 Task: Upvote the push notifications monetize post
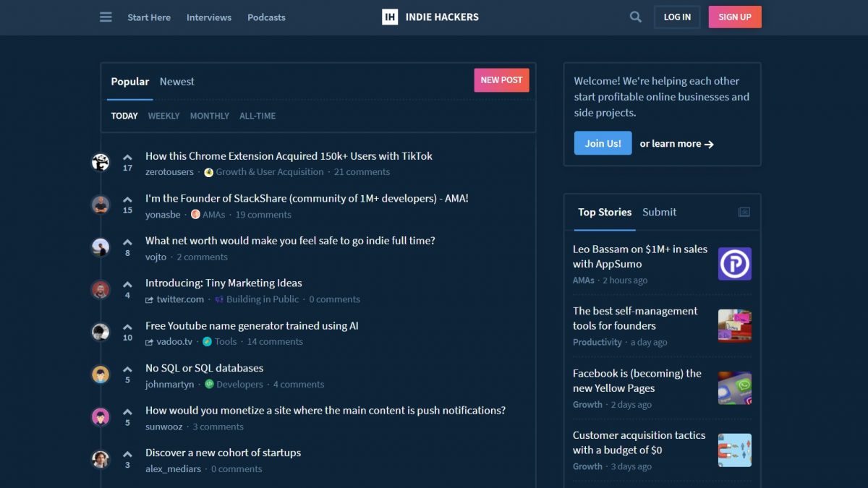click(127, 412)
